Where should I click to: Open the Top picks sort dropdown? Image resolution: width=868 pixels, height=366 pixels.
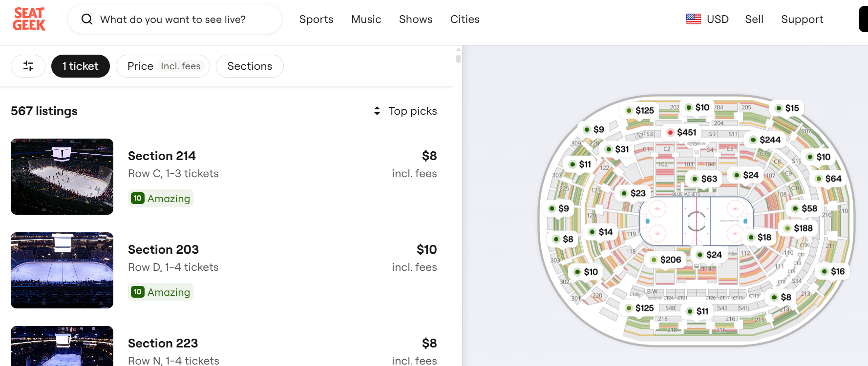tap(405, 111)
